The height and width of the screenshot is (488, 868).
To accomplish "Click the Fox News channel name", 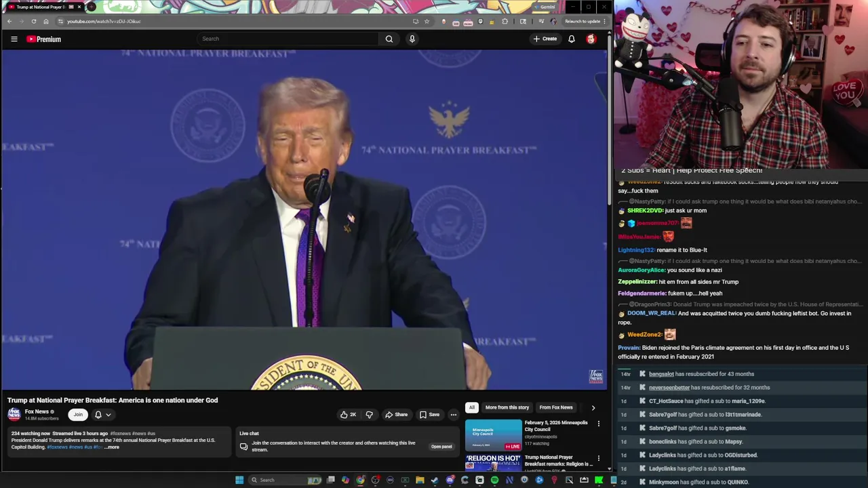I will [37, 411].
